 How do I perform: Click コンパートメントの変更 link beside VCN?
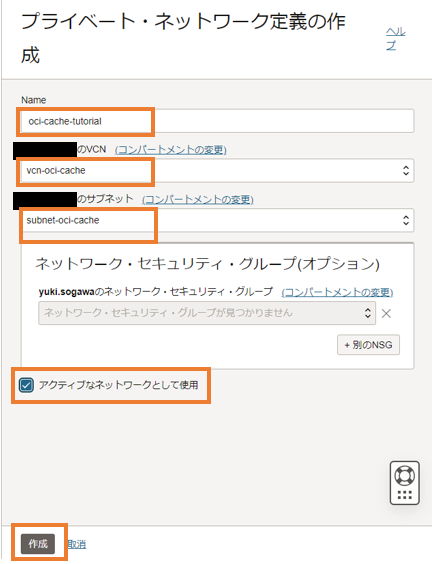[x=170, y=150]
